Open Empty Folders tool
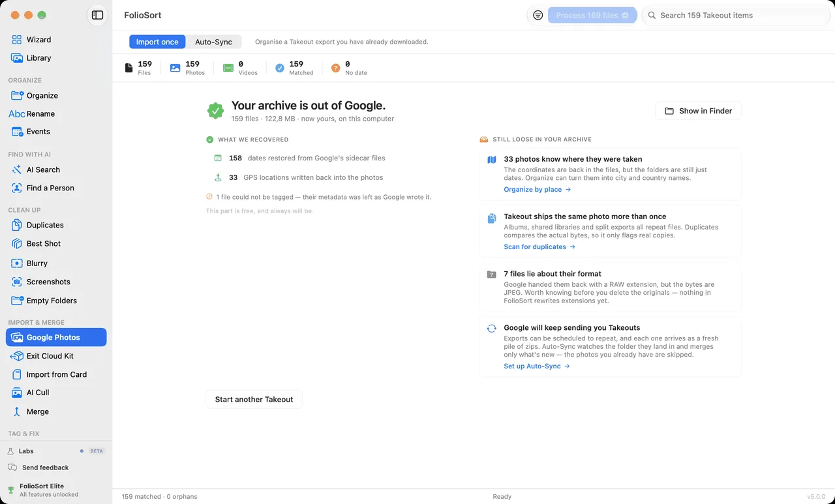835x504 pixels. point(56,301)
